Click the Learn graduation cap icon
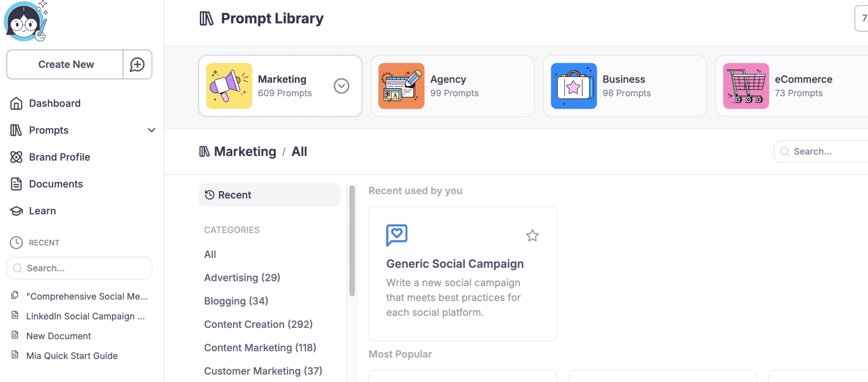The image size is (868, 382). pos(16,211)
